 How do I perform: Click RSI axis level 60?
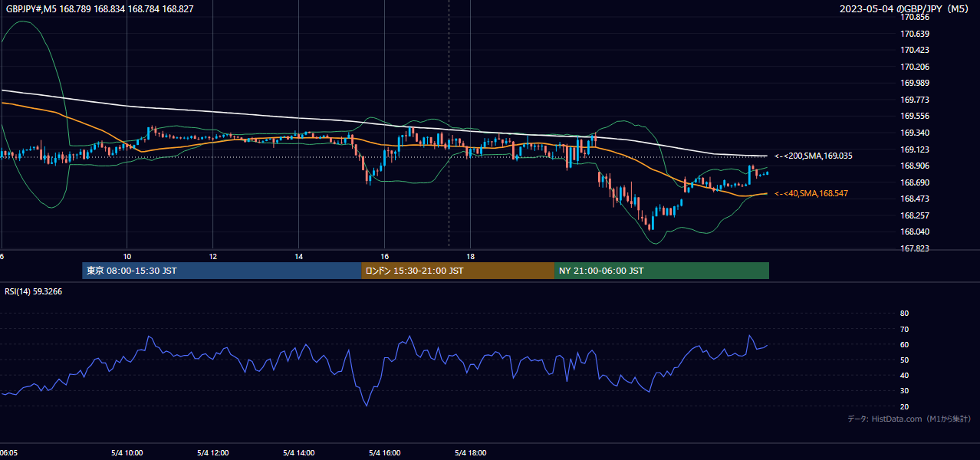[x=904, y=344]
